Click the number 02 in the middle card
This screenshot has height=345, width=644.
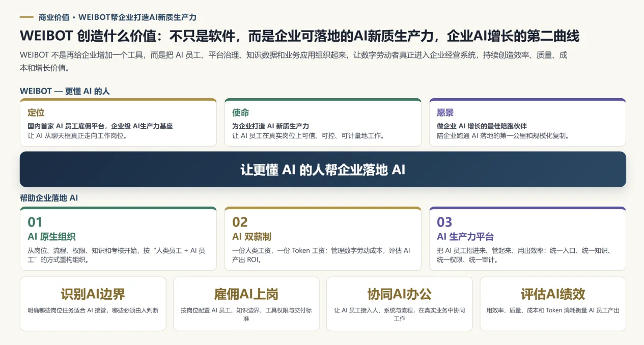(240, 222)
